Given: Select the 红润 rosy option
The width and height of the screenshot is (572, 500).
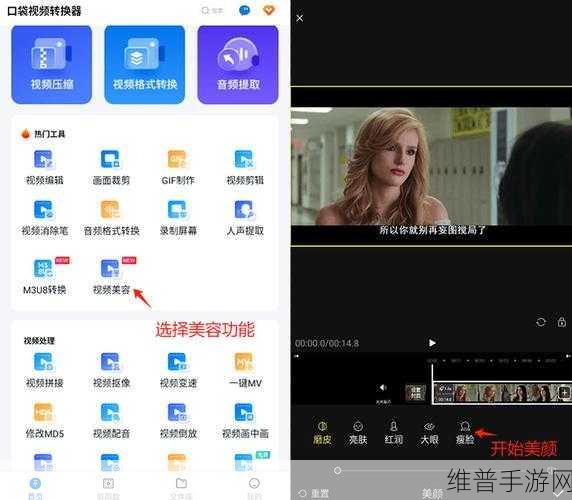Looking at the screenshot, I should tap(394, 433).
